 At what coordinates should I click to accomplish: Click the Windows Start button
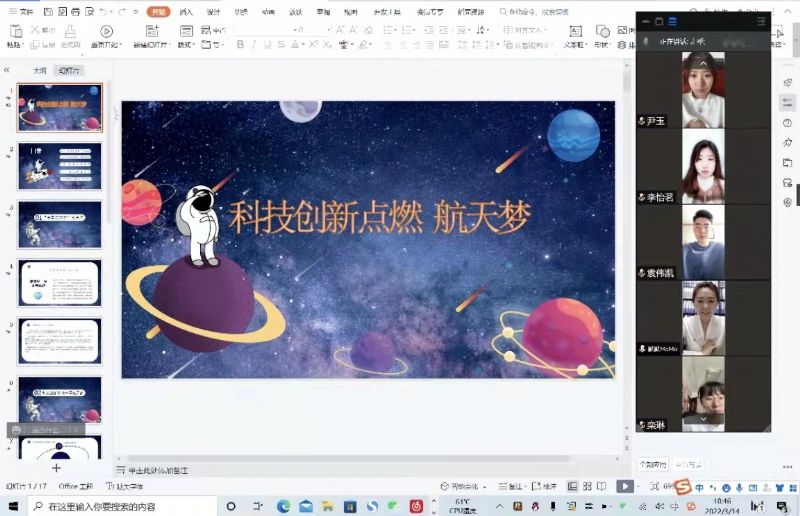pyautogui.click(x=12, y=506)
